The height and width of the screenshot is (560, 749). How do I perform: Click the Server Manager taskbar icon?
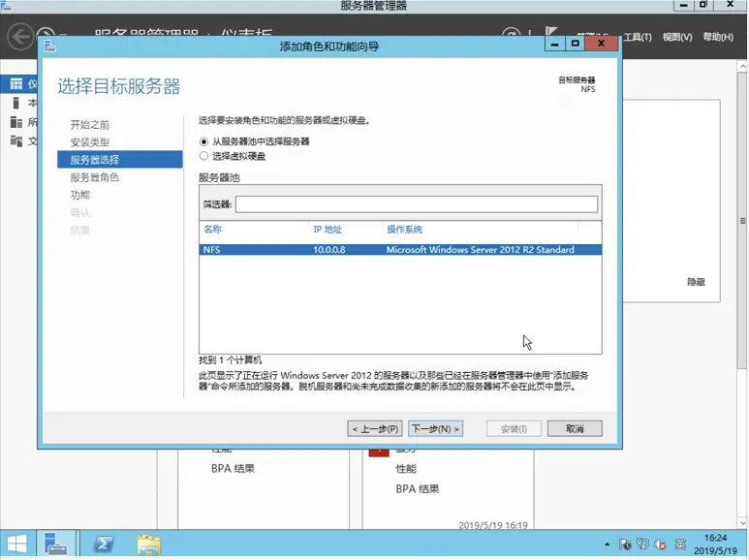click(x=56, y=544)
